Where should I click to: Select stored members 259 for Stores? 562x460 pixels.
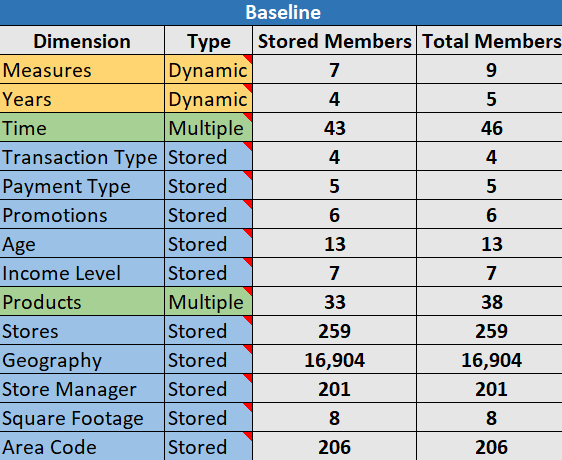pos(334,331)
